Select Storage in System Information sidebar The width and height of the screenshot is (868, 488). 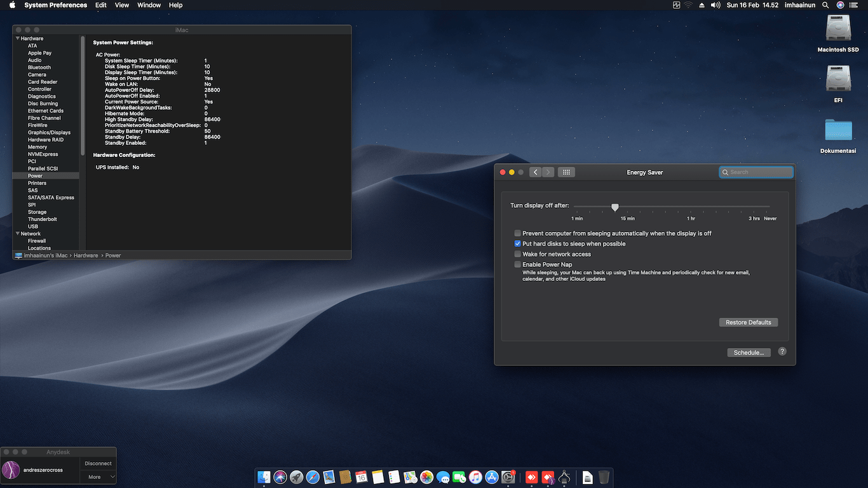(x=37, y=212)
